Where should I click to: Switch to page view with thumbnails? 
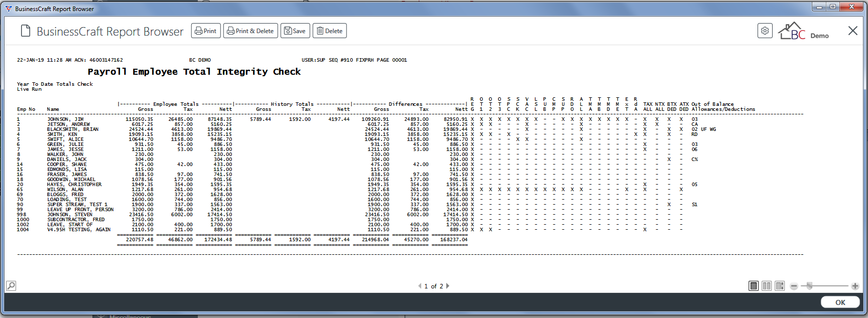pos(780,286)
